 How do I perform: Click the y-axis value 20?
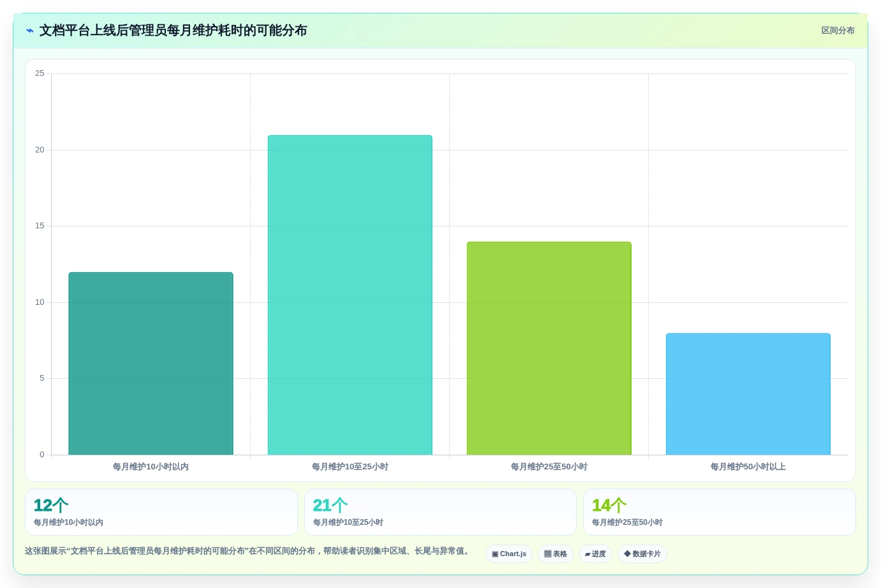(x=40, y=150)
